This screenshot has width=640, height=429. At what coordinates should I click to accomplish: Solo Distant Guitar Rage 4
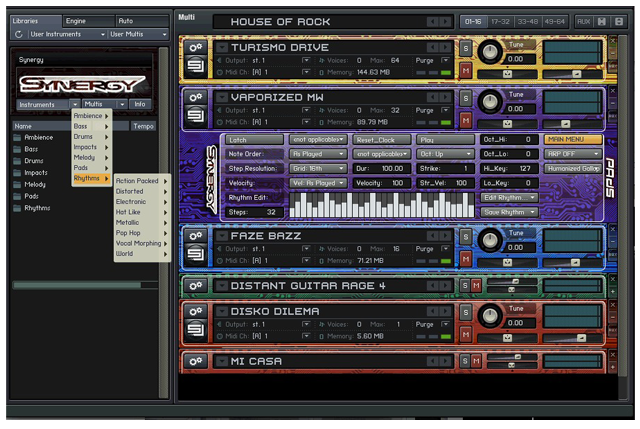(x=465, y=285)
